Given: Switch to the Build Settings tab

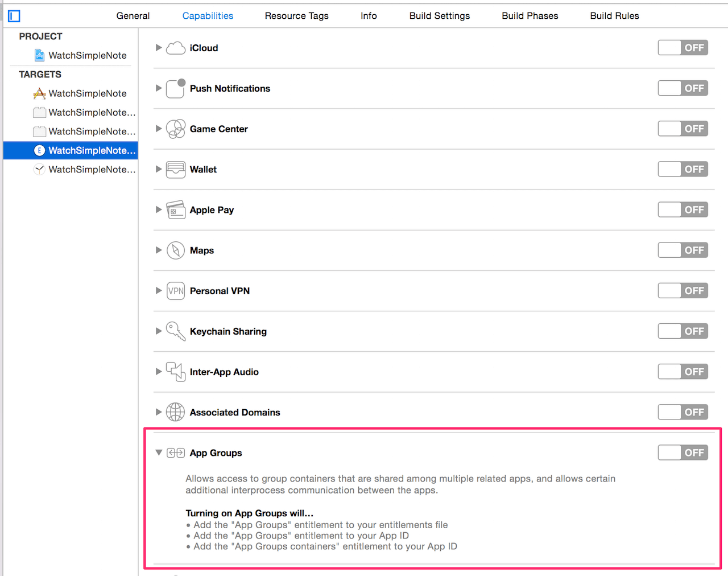Looking at the screenshot, I should [x=439, y=16].
